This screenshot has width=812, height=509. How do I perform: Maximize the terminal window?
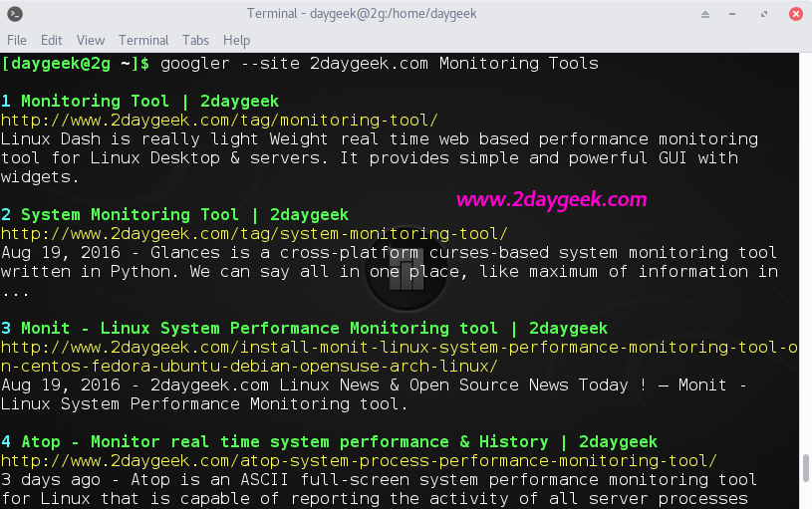click(x=764, y=14)
